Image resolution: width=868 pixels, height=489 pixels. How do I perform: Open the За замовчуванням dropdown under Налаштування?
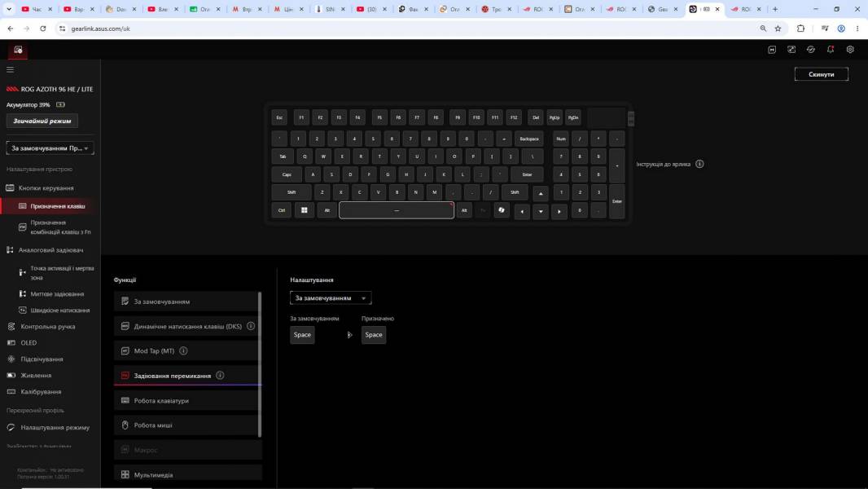(x=331, y=298)
